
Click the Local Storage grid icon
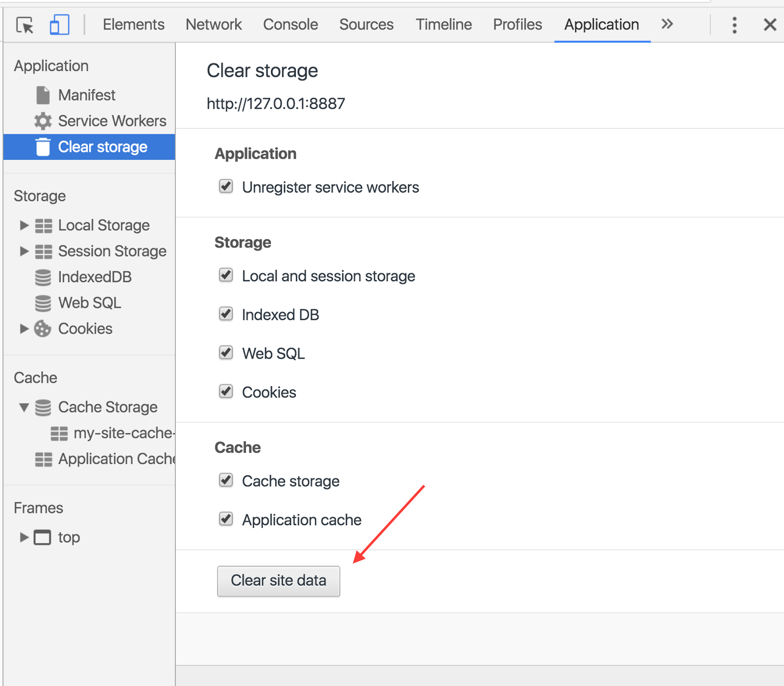click(44, 225)
